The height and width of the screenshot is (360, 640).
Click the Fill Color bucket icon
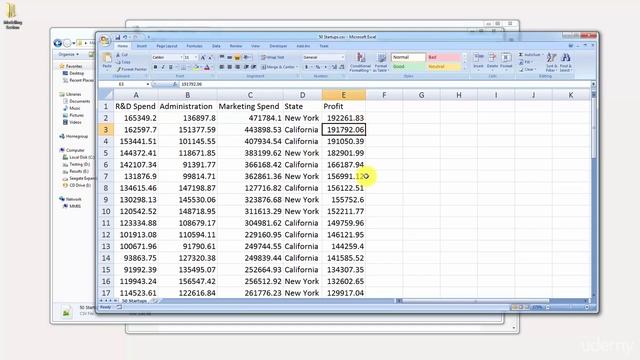coord(196,67)
